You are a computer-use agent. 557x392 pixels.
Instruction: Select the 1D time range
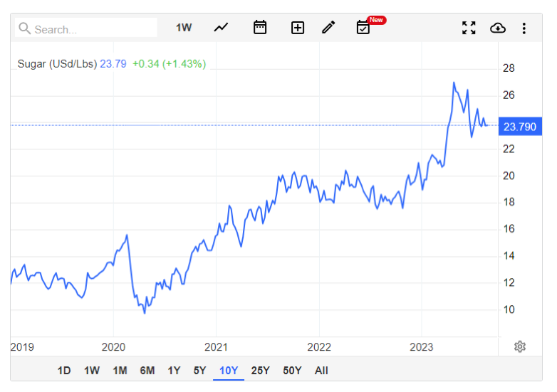tap(64, 371)
